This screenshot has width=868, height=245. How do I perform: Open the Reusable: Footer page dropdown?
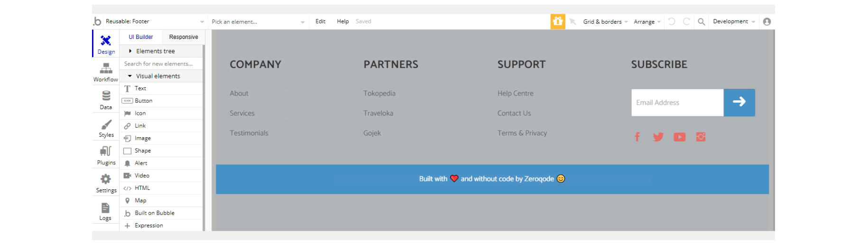point(155,21)
